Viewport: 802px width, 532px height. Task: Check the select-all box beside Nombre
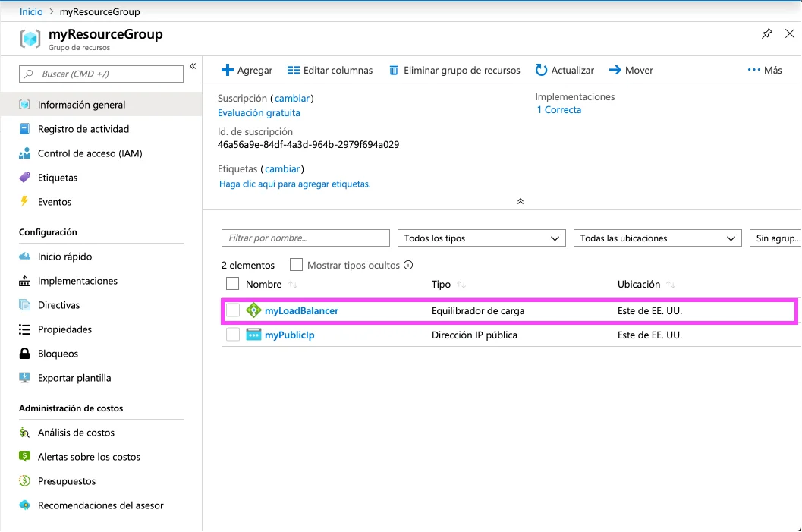(232, 283)
